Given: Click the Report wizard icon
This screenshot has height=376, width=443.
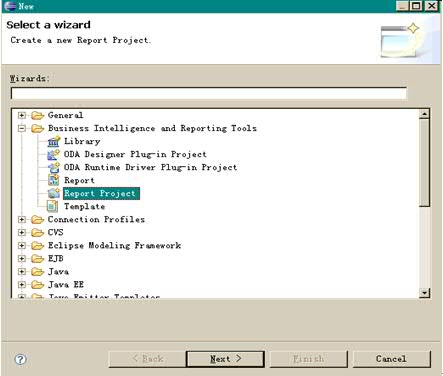Looking at the screenshot, I should [53, 180].
